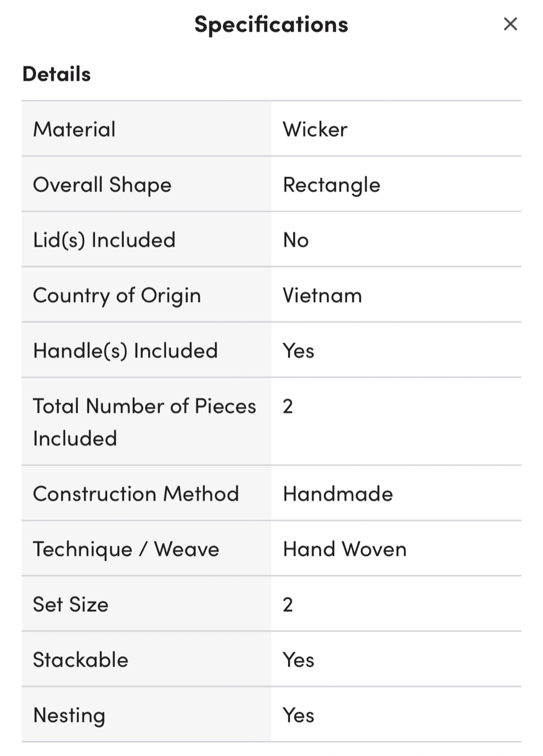Click the Stackable row label

coord(80,660)
